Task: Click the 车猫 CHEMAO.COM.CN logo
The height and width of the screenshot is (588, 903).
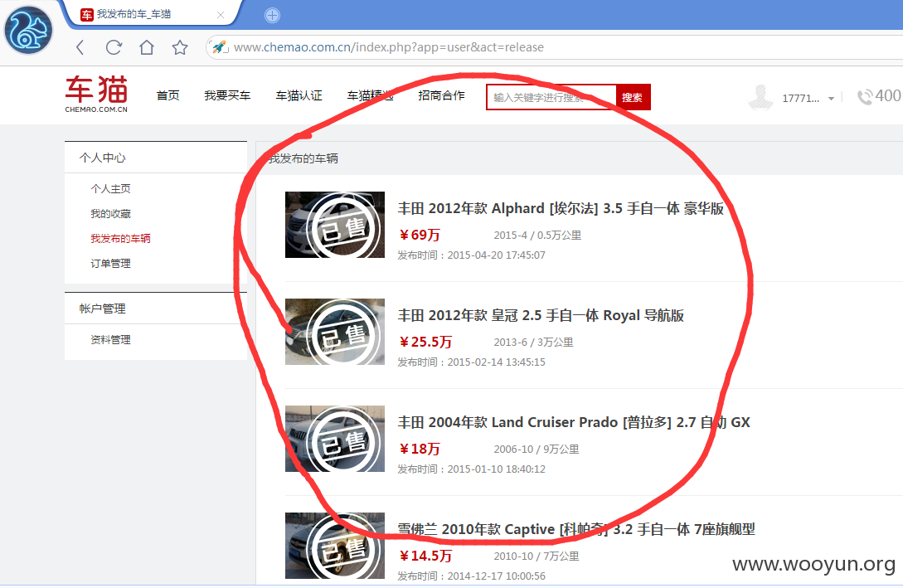Action: coord(96,95)
